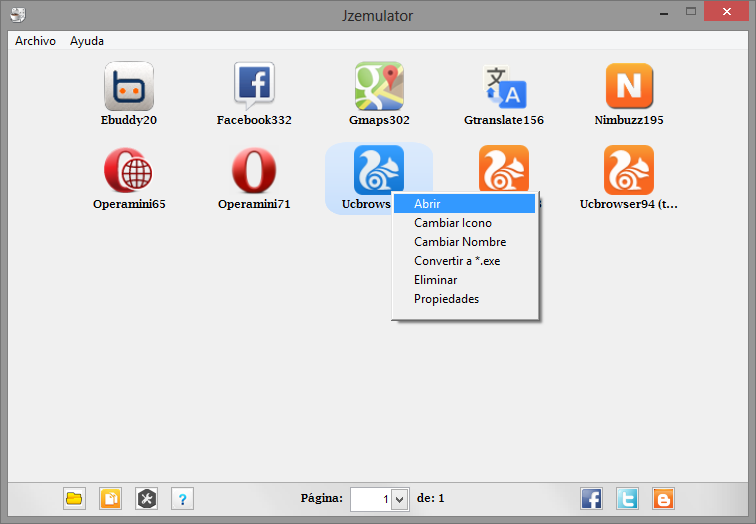Select the Operamini71 app icon
The image size is (756, 524).
254,170
